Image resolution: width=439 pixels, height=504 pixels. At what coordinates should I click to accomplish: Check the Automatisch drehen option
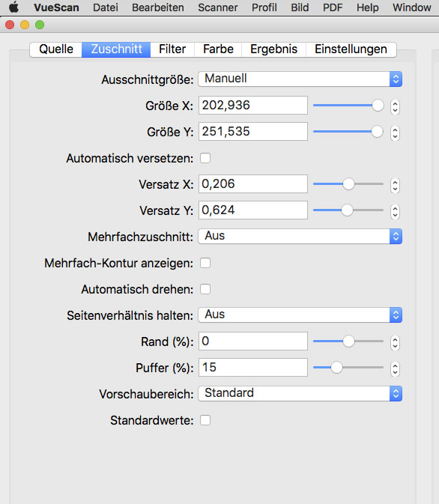tap(205, 289)
